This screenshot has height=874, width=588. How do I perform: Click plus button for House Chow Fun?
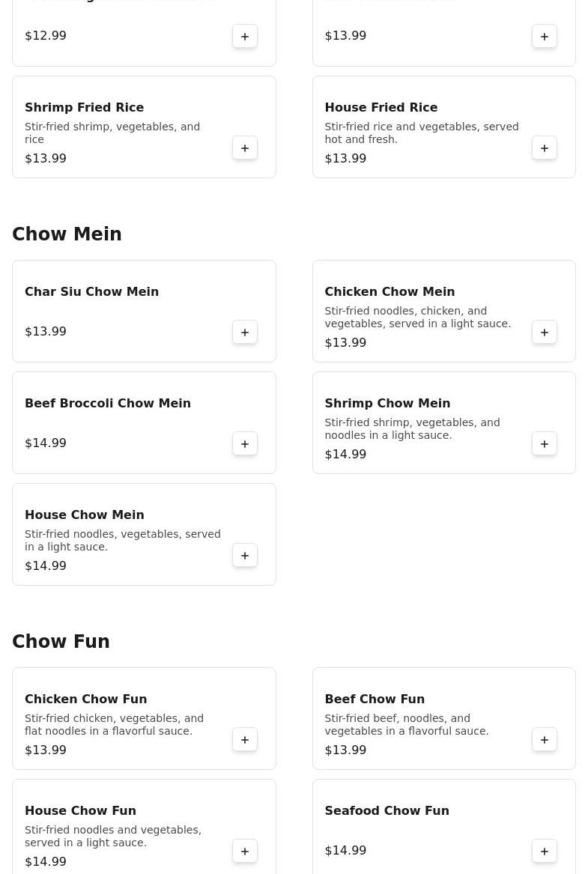245,852
